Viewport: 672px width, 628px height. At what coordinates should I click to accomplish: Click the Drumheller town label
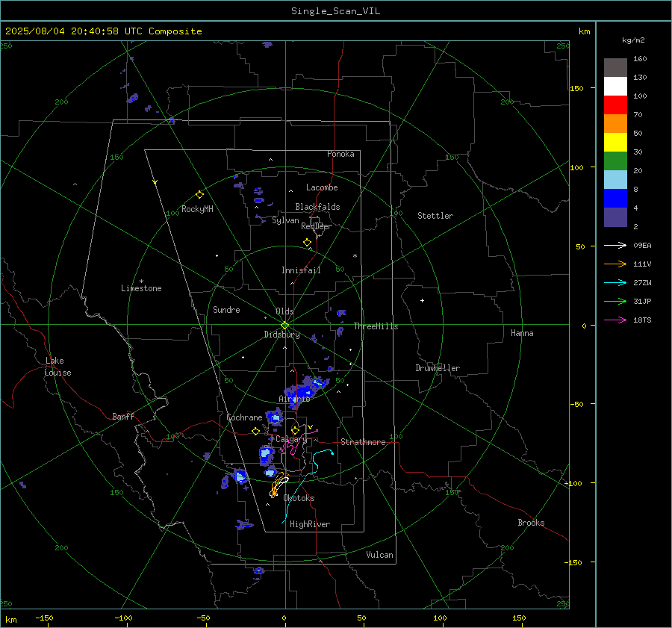pyautogui.click(x=438, y=368)
